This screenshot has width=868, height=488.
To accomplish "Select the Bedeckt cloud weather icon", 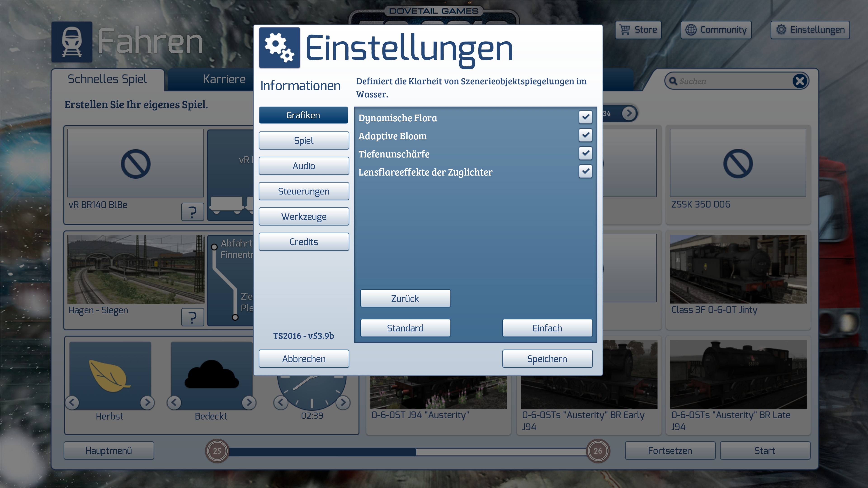I will point(212,375).
